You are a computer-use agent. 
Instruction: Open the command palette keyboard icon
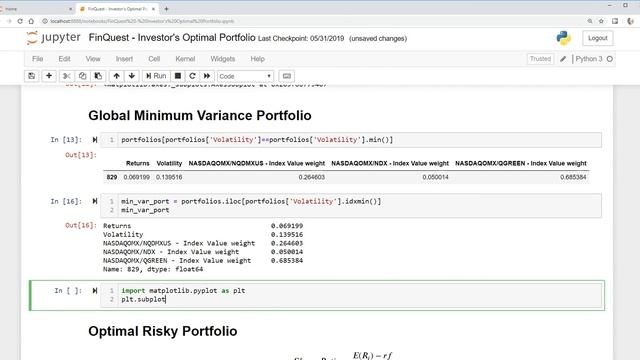(x=287, y=76)
